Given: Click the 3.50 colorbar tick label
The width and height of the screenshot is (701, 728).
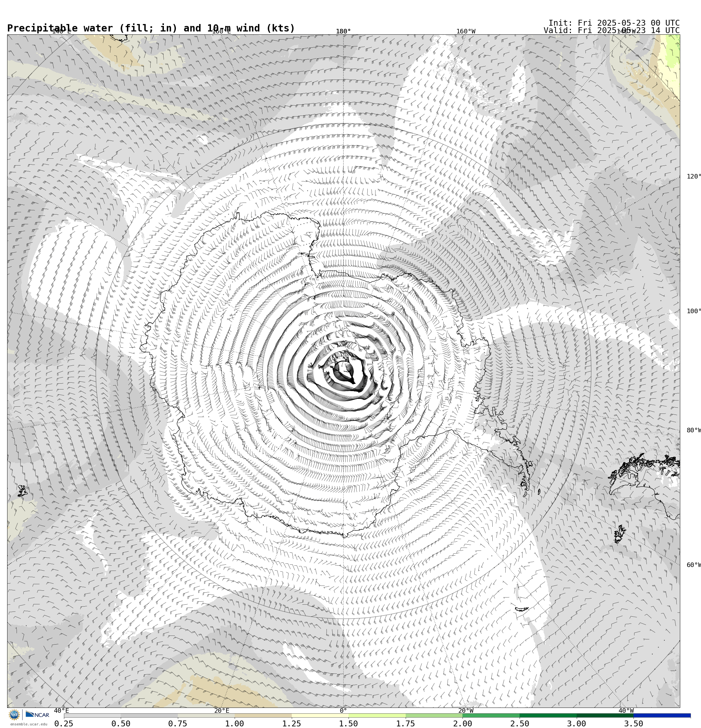Looking at the screenshot, I should tap(633, 723).
